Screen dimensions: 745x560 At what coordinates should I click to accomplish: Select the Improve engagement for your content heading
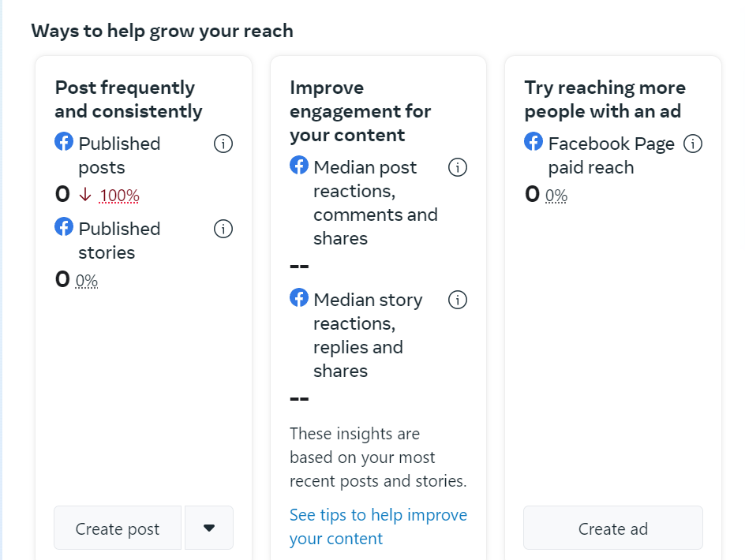(360, 111)
